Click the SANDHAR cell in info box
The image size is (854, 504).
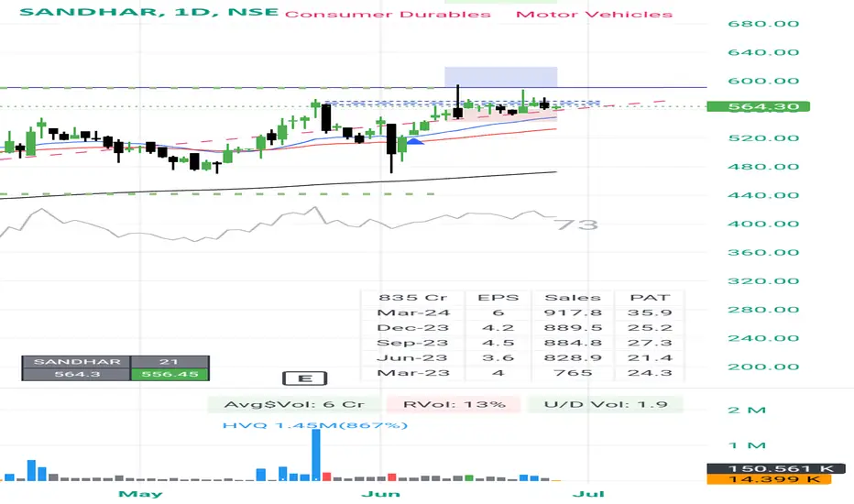(x=76, y=362)
